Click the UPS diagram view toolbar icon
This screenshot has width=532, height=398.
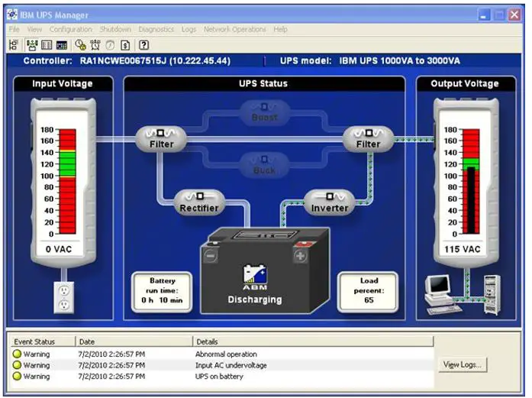tap(32, 45)
